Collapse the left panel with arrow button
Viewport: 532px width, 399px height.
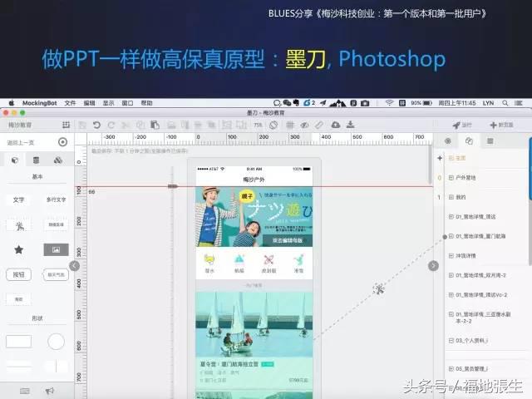point(74,266)
